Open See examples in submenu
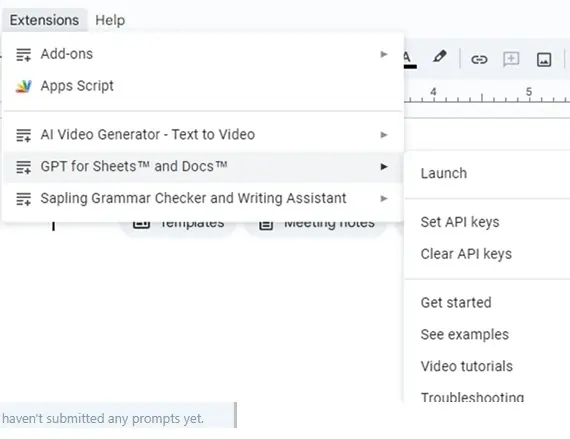 click(487, 335)
